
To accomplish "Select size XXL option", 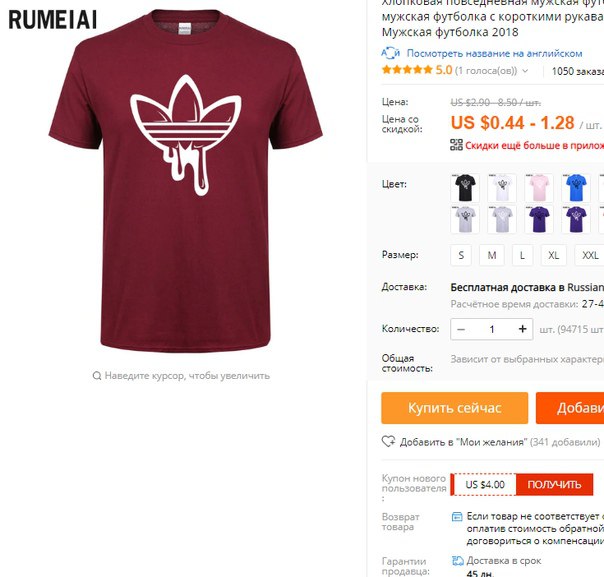I will 590,255.
